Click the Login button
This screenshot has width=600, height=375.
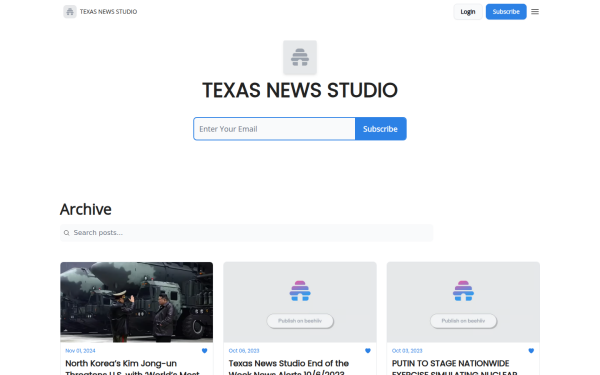coord(468,12)
